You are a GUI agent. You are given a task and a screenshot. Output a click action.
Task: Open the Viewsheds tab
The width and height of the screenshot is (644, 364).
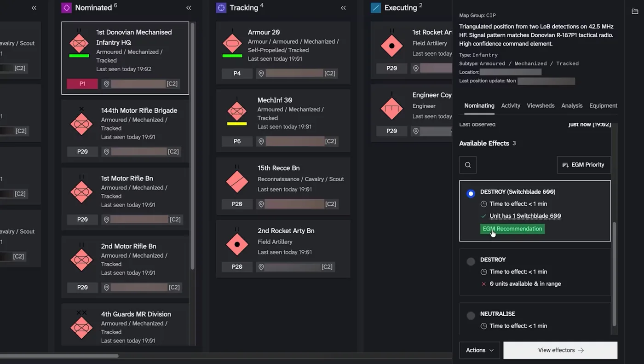click(540, 106)
